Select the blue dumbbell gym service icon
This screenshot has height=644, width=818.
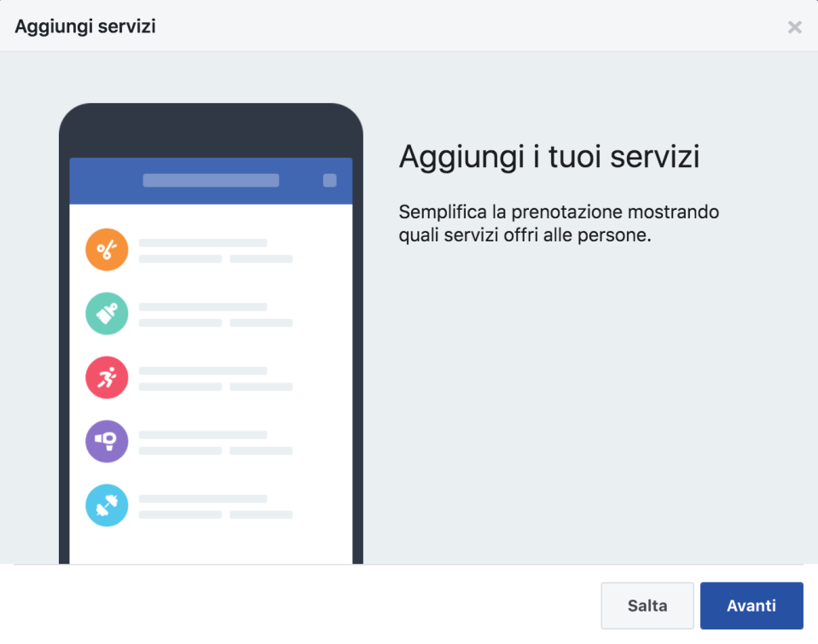click(x=107, y=505)
